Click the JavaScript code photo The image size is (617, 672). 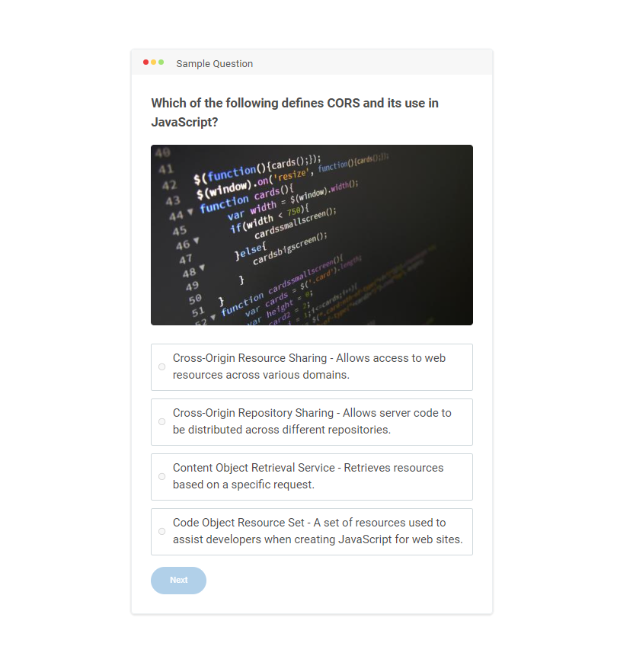click(312, 235)
